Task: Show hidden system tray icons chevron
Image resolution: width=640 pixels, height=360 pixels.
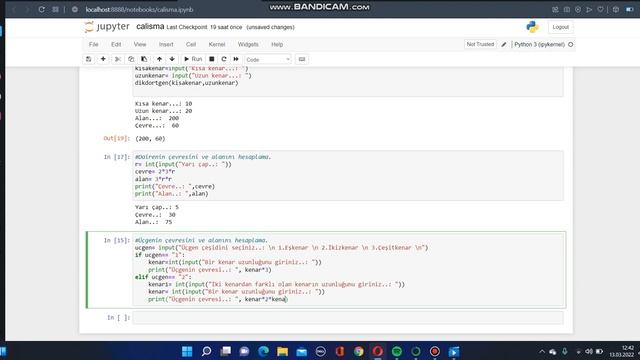Action: tap(542, 351)
